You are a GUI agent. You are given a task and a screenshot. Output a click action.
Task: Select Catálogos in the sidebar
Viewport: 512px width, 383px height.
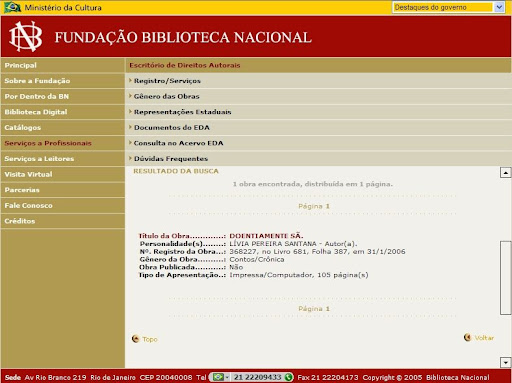pyautogui.click(x=63, y=128)
